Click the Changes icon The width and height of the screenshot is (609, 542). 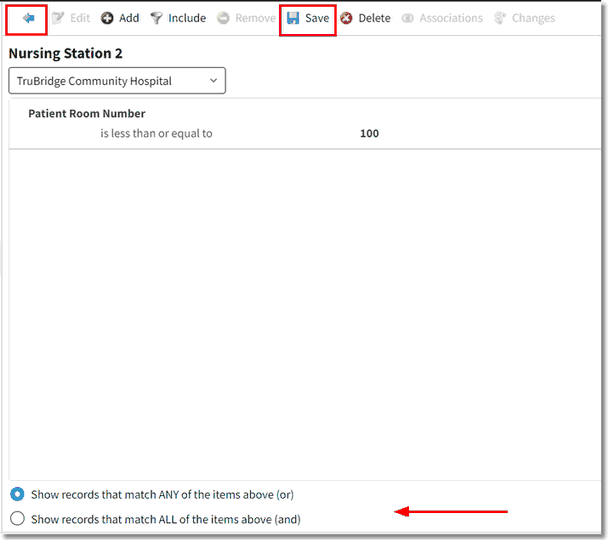click(499, 18)
